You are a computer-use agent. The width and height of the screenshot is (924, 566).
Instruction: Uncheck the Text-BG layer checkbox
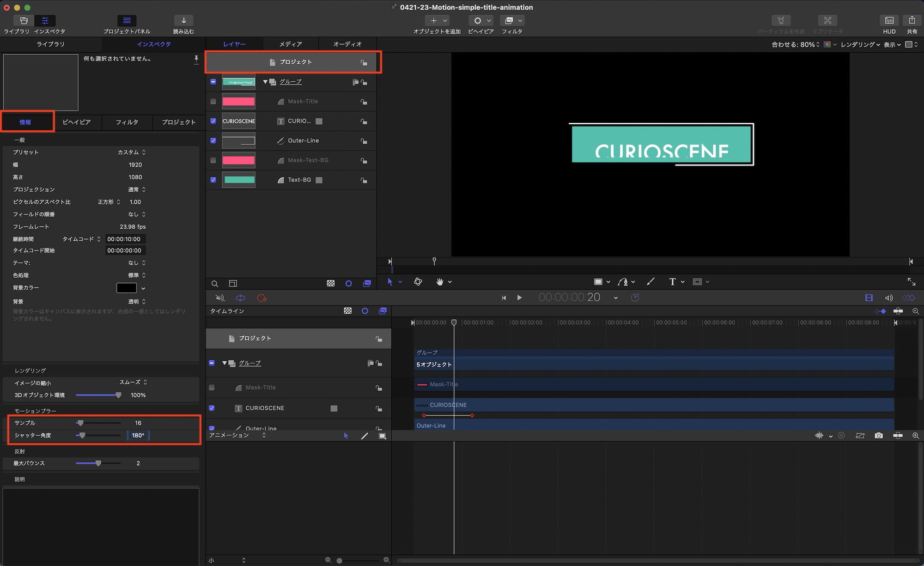(x=213, y=180)
